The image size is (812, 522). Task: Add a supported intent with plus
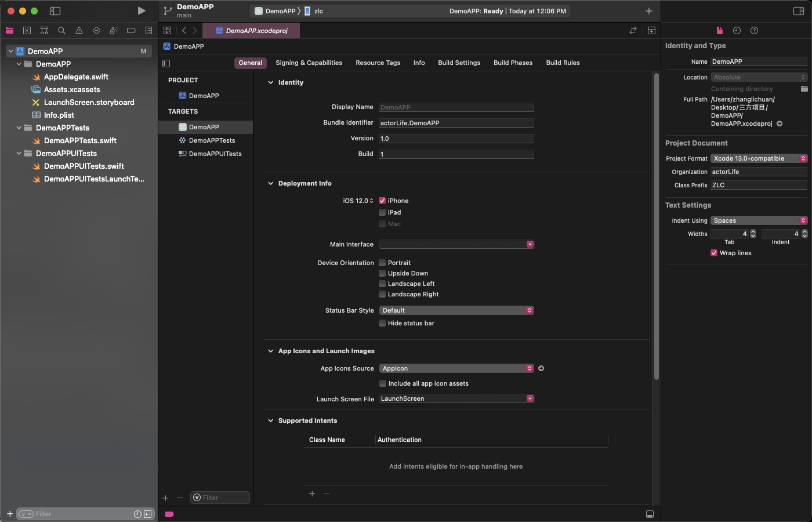tap(312, 494)
